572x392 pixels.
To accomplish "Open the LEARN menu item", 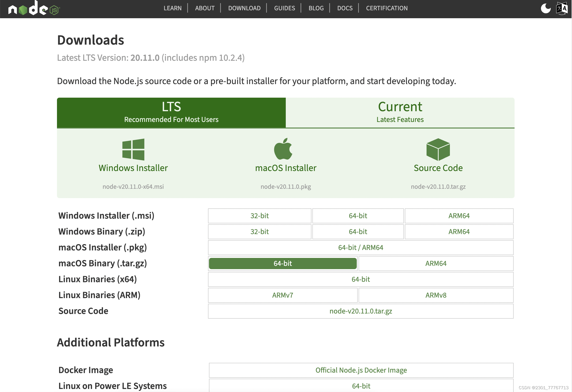I will (172, 8).
